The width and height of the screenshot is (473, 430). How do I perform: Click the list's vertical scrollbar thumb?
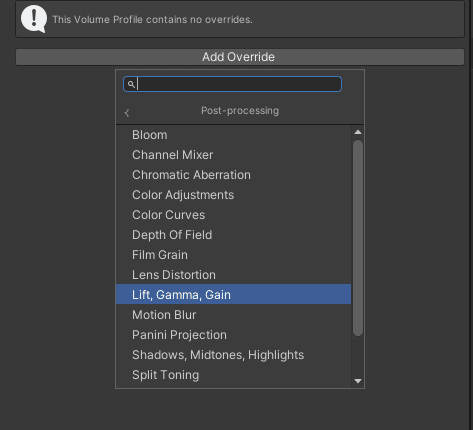click(358, 238)
